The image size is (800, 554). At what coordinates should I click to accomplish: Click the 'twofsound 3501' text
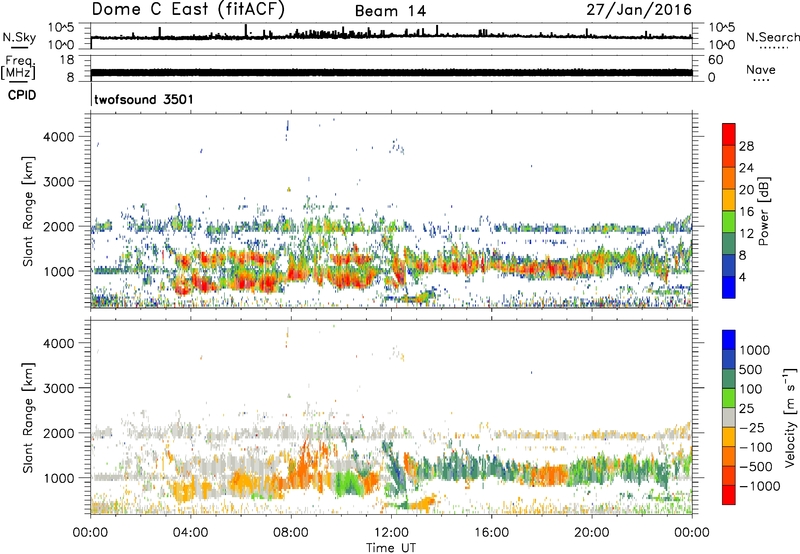tap(144, 99)
